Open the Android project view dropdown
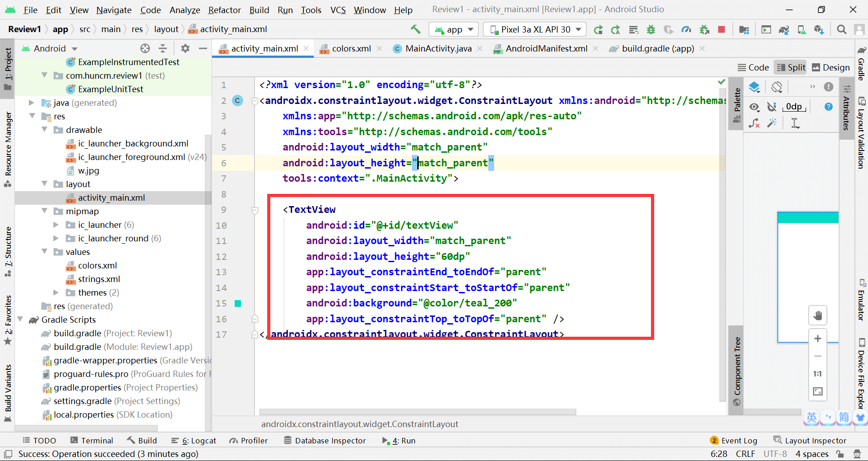Screen dimensions: 868x461 point(50,48)
